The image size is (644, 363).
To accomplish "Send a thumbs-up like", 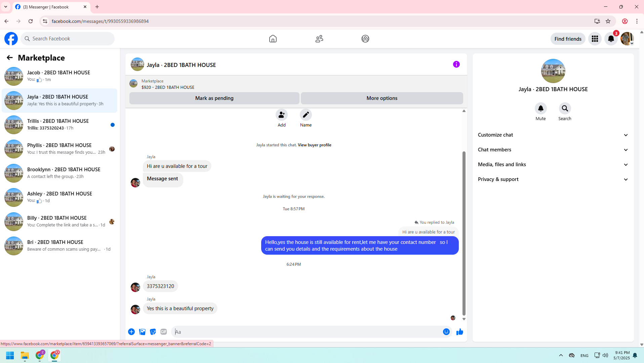I will tap(460, 332).
